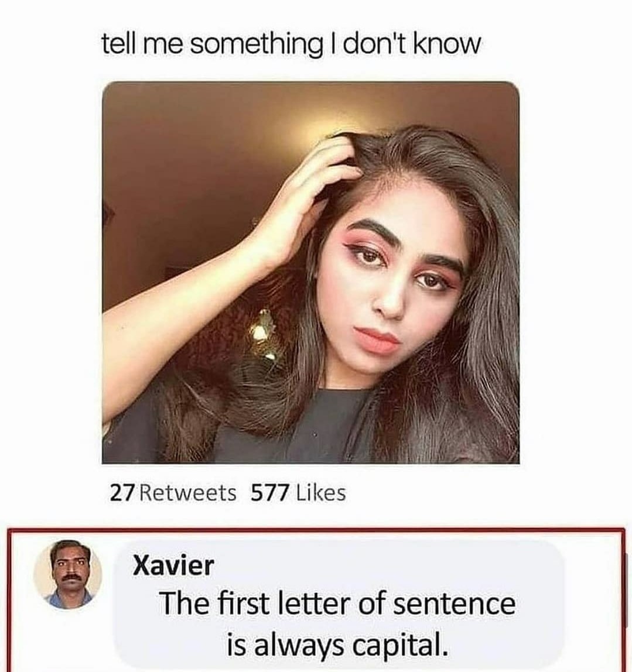Open the "27 Retweets" list
The width and height of the screenshot is (632, 672).
(x=173, y=493)
